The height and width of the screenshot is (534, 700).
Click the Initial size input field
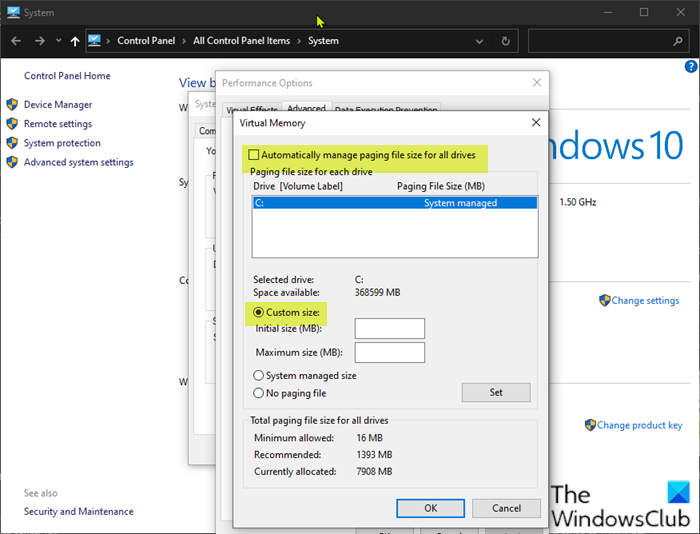390,329
